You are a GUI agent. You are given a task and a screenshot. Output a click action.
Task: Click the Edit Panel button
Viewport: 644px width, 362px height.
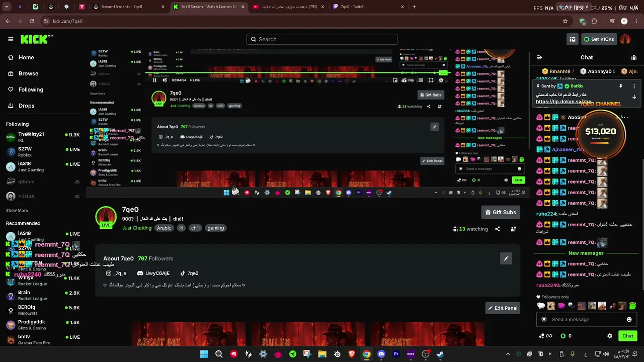tap(503, 308)
